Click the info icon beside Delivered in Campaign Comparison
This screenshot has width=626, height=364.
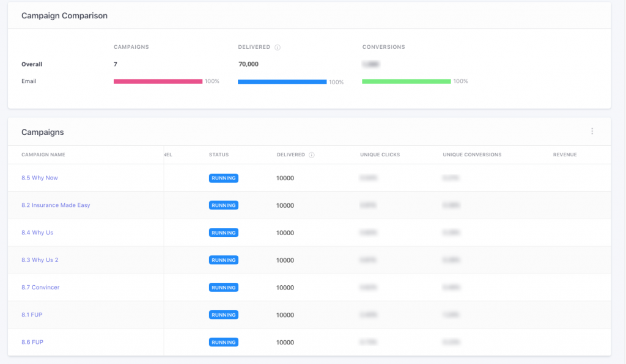click(x=278, y=48)
